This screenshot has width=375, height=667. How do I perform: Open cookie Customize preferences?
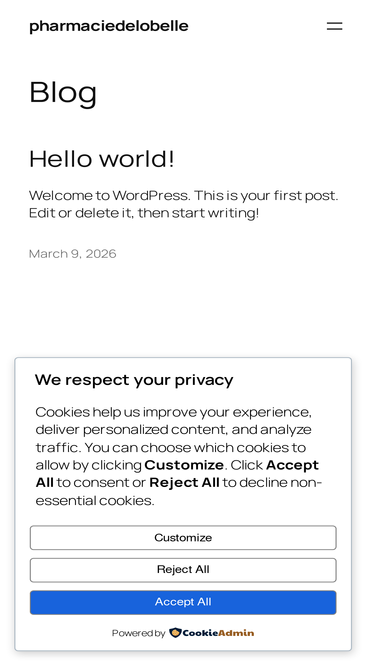tap(183, 538)
